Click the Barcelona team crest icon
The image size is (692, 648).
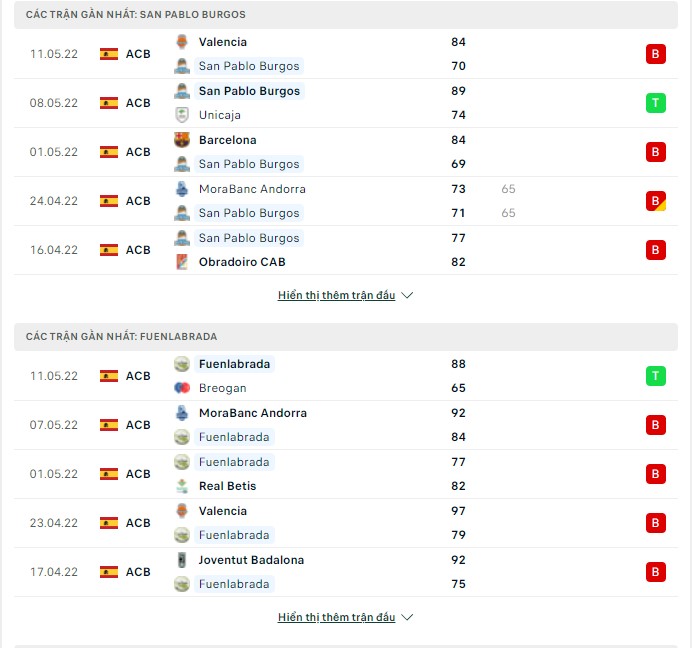tap(182, 140)
